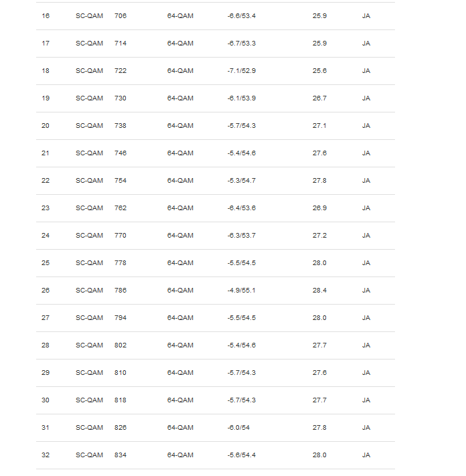Select the -6.0/54 power level value
466x476 pixels.
click(238, 427)
